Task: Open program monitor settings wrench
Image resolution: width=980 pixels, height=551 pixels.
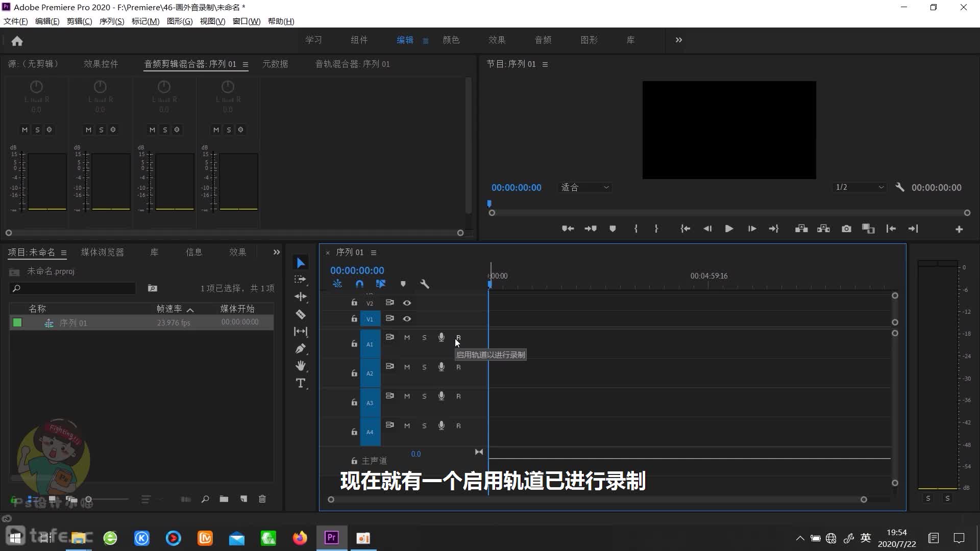Action: 900,187
